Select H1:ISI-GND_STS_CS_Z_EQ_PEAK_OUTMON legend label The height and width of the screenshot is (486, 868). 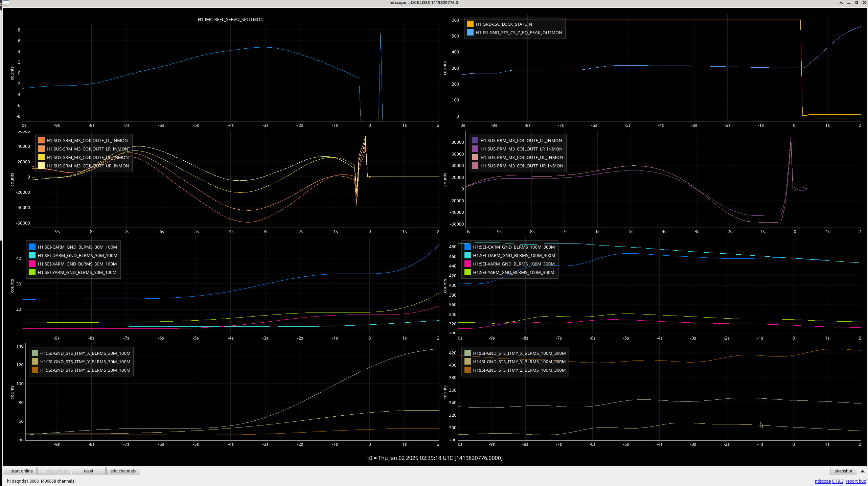click(519, 32)
